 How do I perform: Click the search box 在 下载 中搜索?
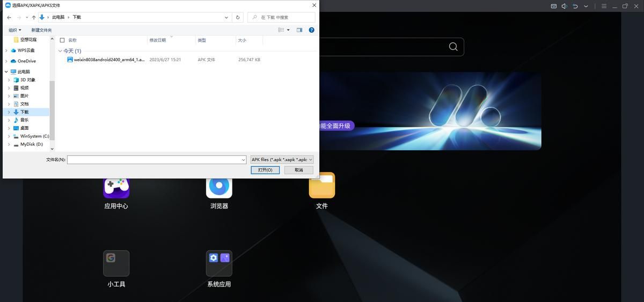click(x=281, y=17)
